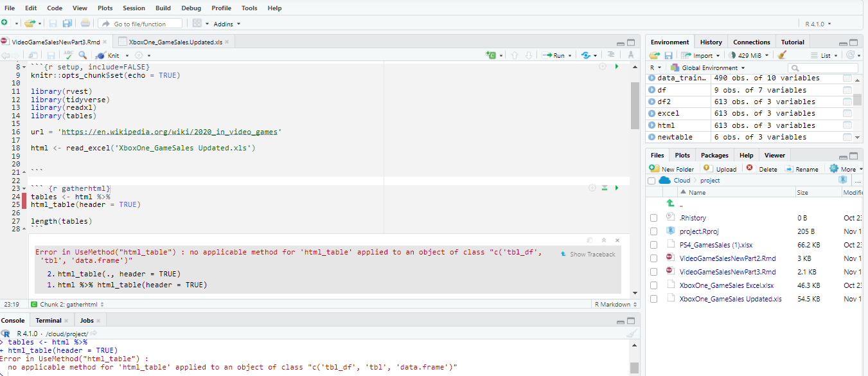
Task: Click the Find/Replace magnifying glass icon
Action: (x=82, y=56)
